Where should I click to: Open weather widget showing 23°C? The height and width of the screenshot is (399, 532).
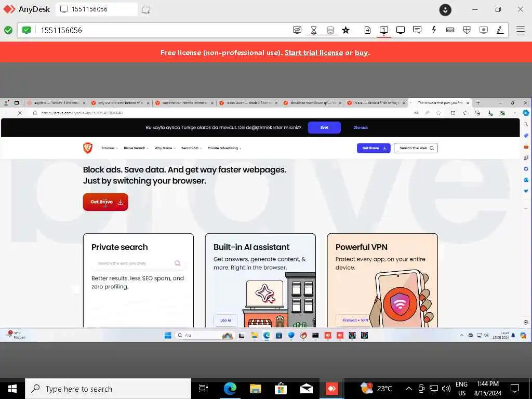point(376,389)
